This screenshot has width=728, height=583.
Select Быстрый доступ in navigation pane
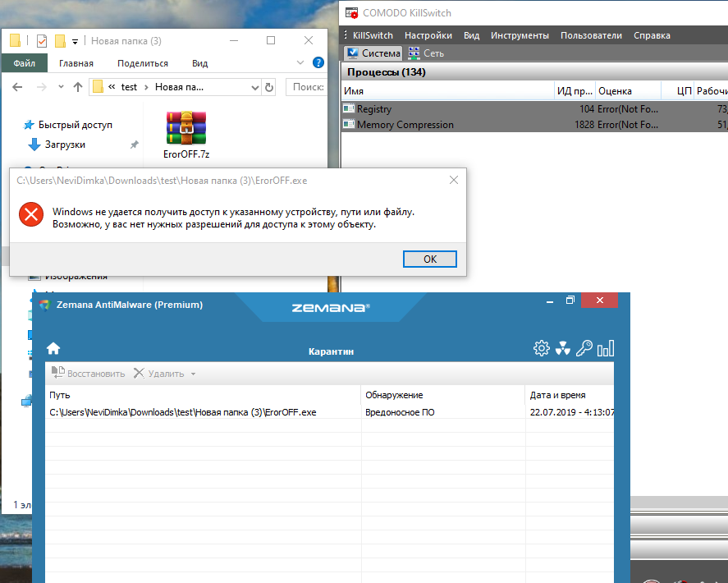tap(76, 125)
